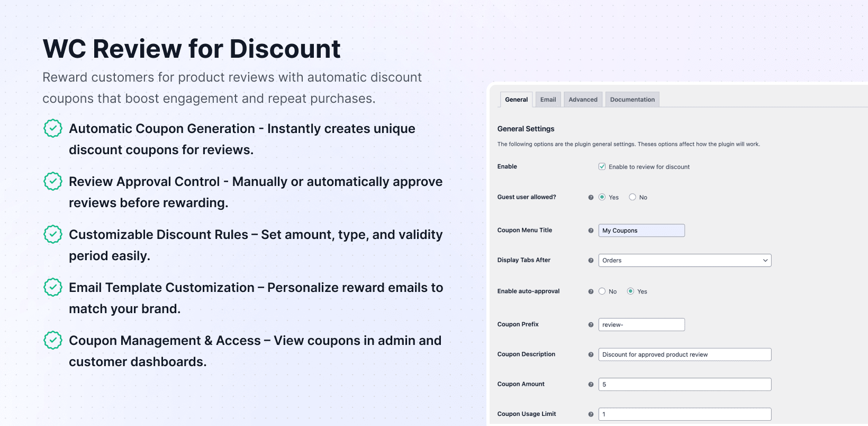This screenshot has height=426, width=868.
Task: Select No for Enable auto-approval
Action: (602, 291)
